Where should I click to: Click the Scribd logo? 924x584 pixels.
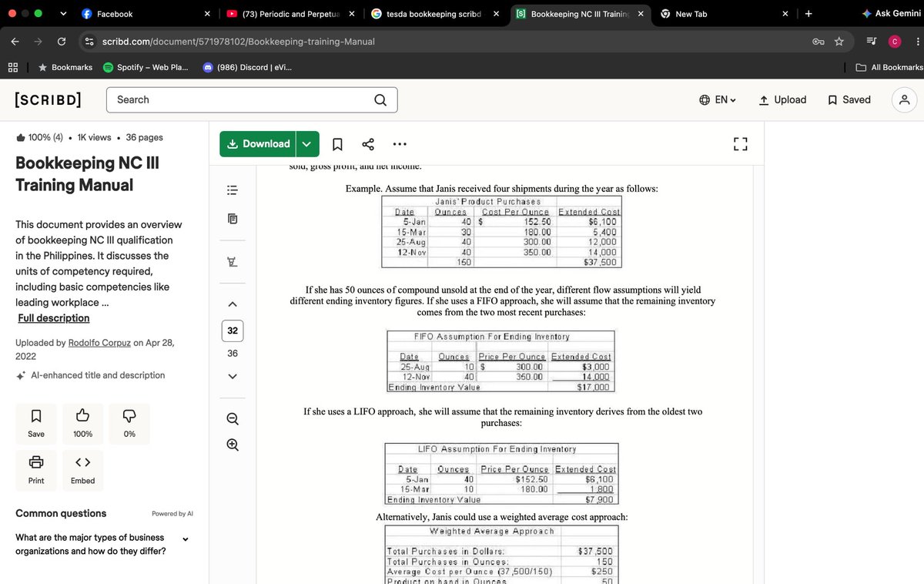48,99
